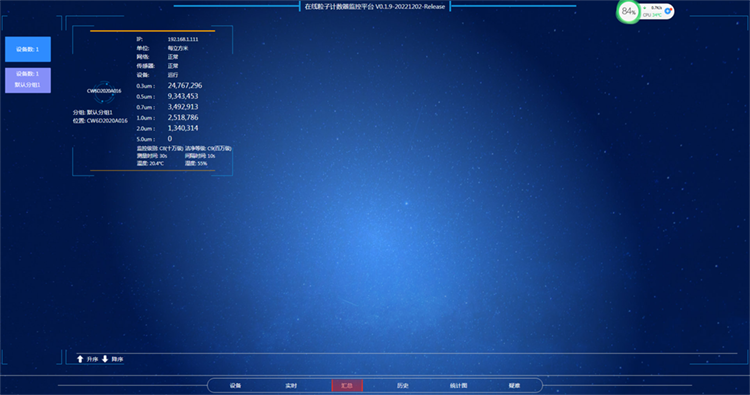Click the 0.3um count value 24,767,296

point(185,86)
